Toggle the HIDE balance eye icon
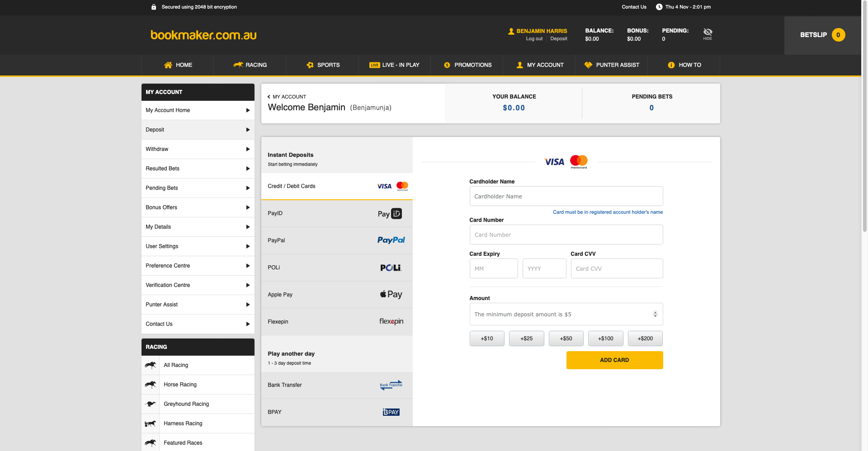 point(708,33)
